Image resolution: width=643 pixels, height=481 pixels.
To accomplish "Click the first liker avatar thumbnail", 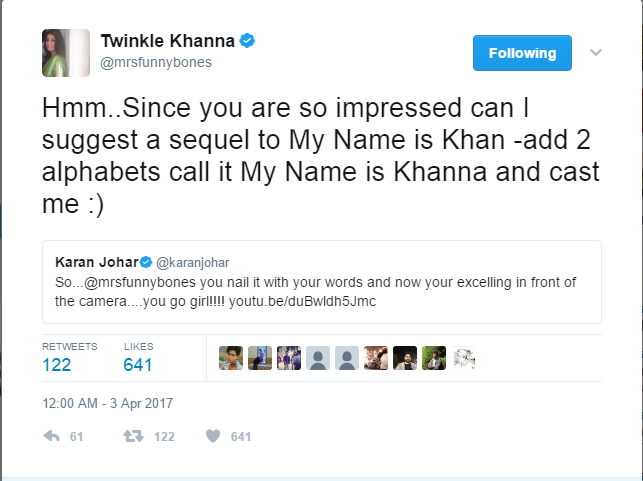I will (x=232, y=359).
